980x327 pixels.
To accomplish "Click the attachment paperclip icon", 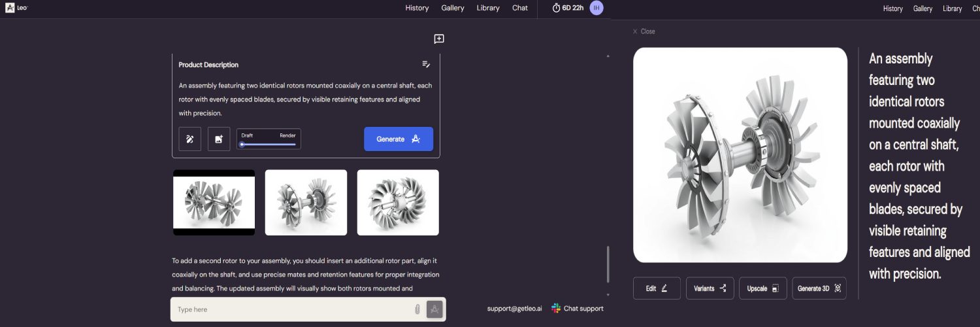I will click(x=417, y=309).
